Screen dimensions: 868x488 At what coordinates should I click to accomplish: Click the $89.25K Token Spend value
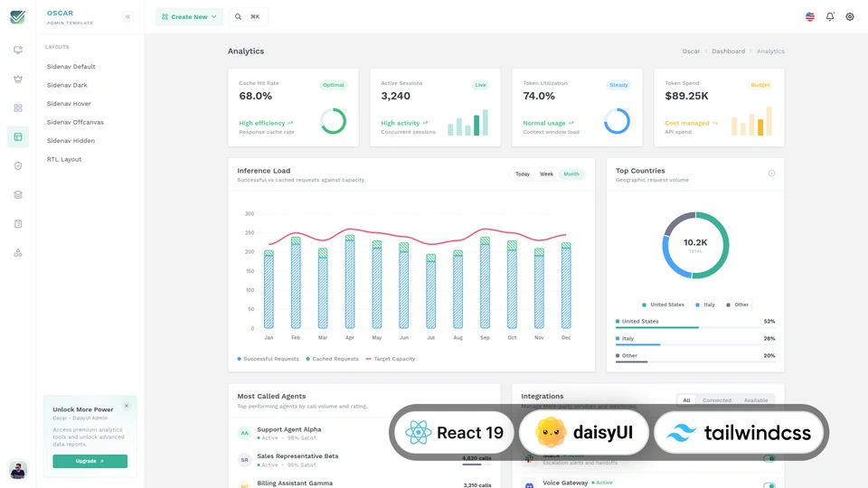click(686, 96)
